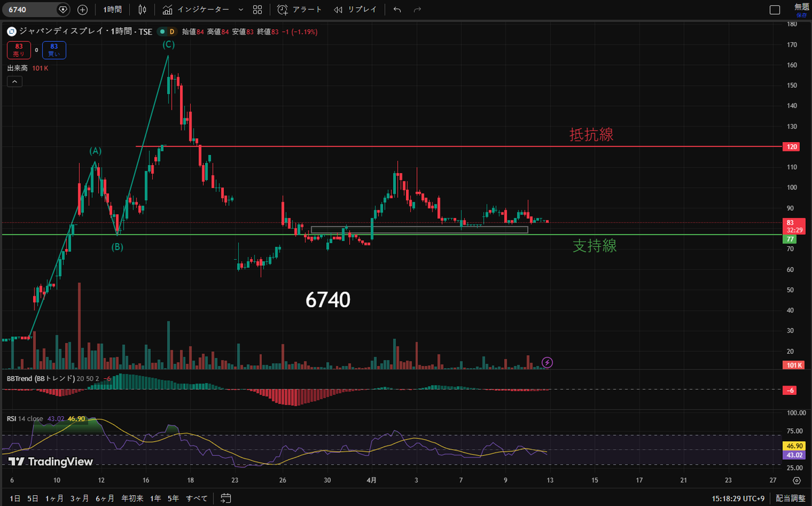Click the 83 売り sell button
Image resolution: width=812 pixels, height=506 pixels.
coord(18,49)
